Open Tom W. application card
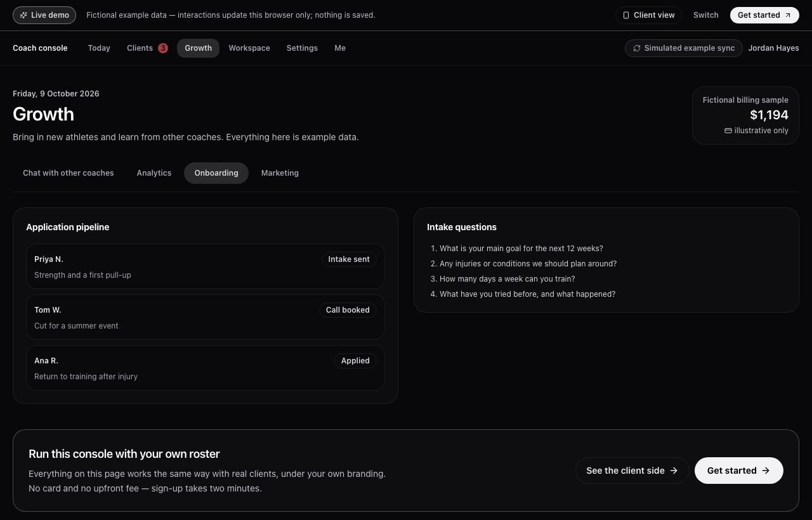The height and width of the screenshot is (520, 812). tap(206, 317)
